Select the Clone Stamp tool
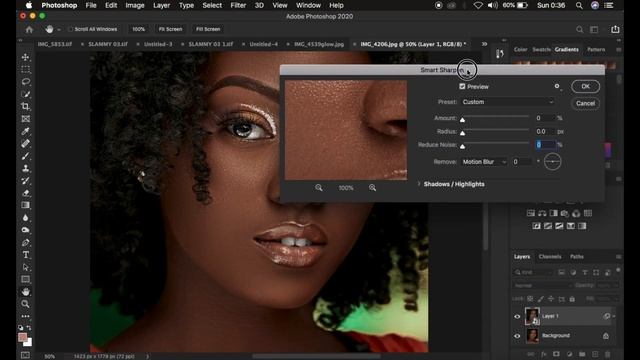Screen dimensions: 640x360 click(25, 168)
